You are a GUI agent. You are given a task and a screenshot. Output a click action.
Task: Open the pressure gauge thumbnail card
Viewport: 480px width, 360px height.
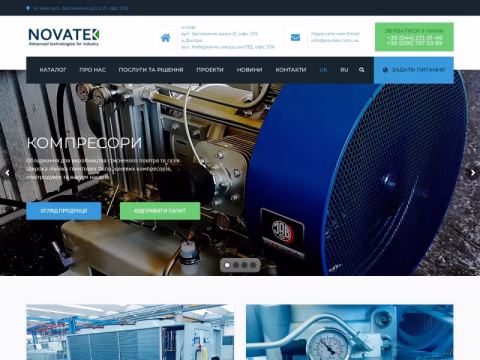click(x=350, y=332)
